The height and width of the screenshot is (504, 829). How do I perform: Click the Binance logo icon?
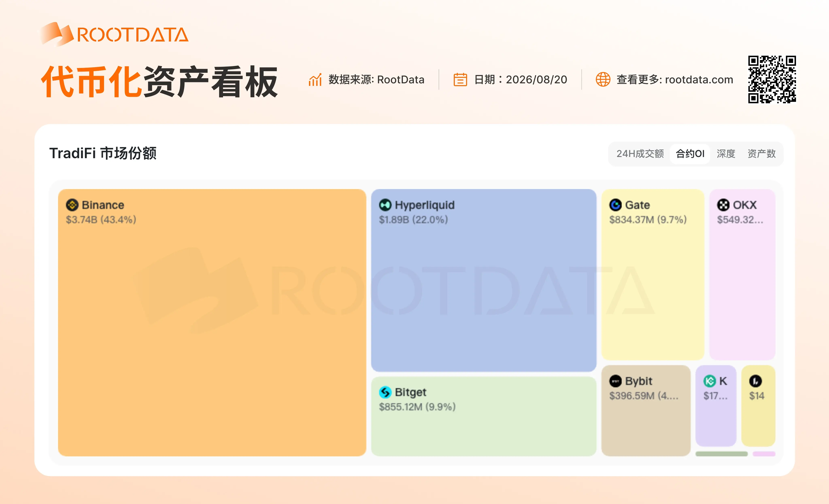click(x=72, y=205)
